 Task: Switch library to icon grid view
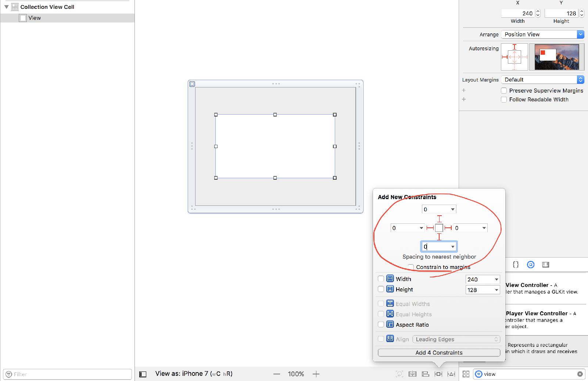(x=466, y=374)
